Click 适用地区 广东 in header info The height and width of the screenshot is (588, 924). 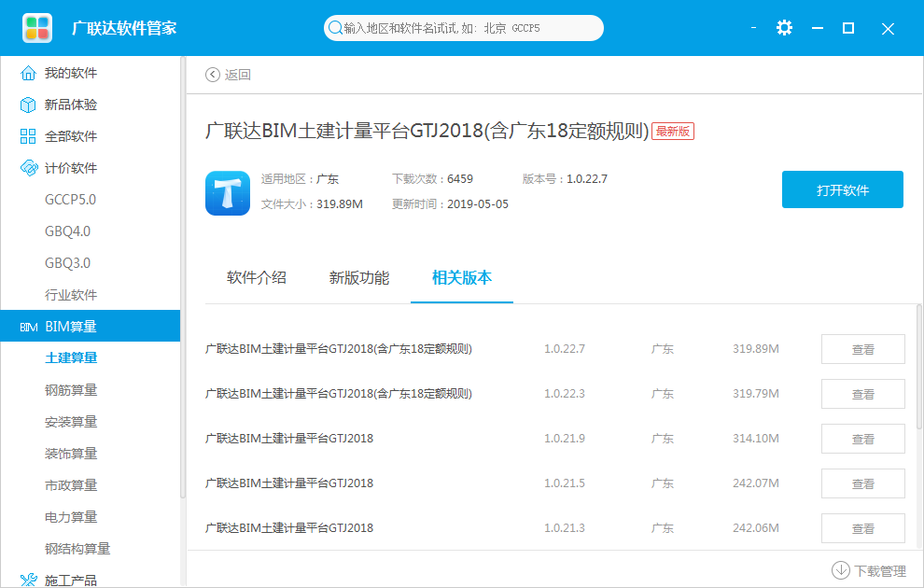coord(300,179)
